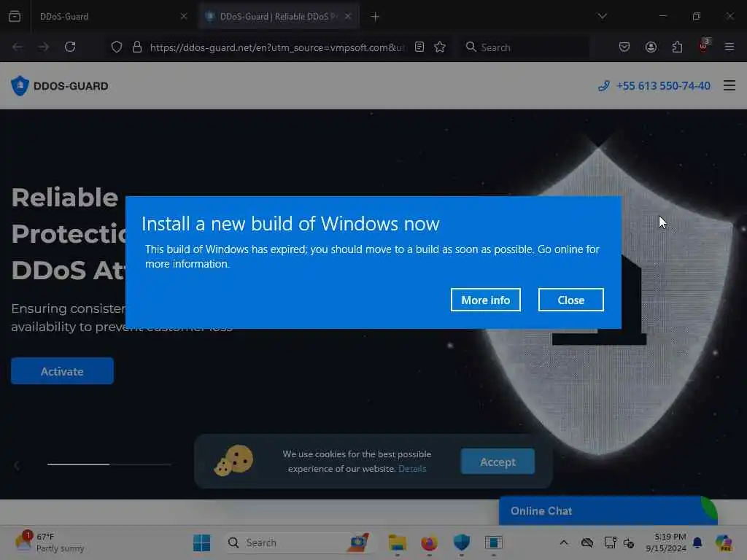Switch to Firefox in the taskbar
747x560 pixels.
[429, 542]
